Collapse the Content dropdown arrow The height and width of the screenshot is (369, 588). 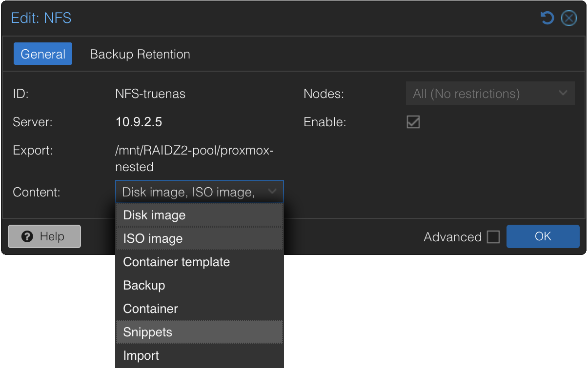point(272,192)
